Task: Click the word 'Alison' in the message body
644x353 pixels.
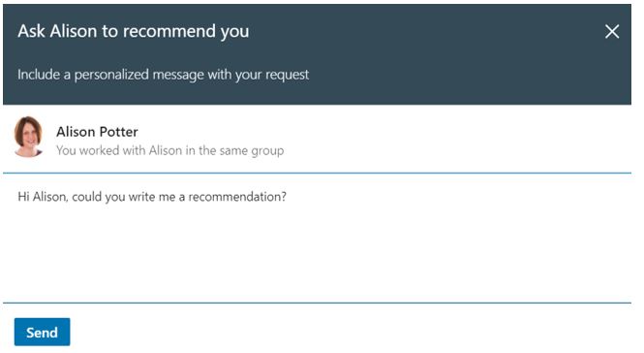Action: point(49,197)
